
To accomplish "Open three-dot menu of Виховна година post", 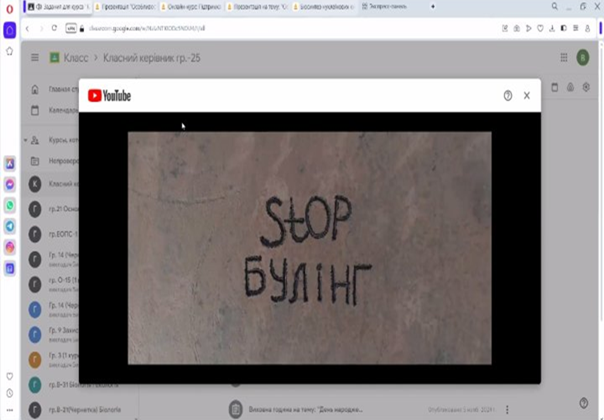I will 507,409.
